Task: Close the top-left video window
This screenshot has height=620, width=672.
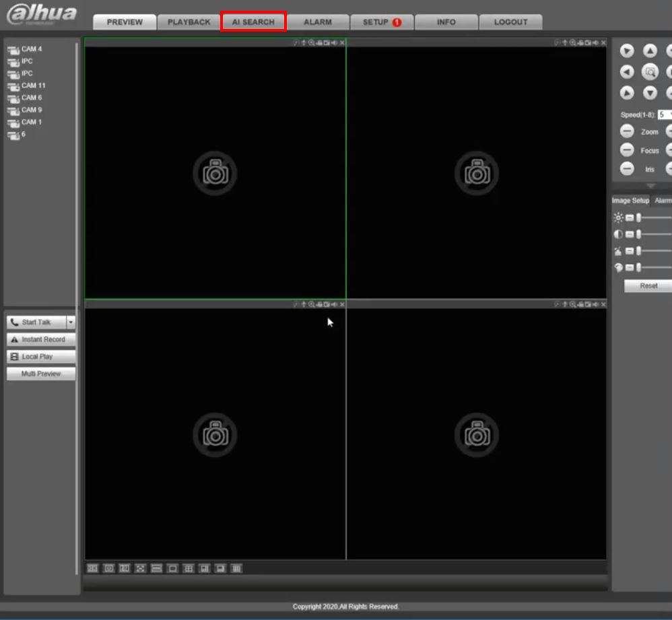Action: point(342,43)
